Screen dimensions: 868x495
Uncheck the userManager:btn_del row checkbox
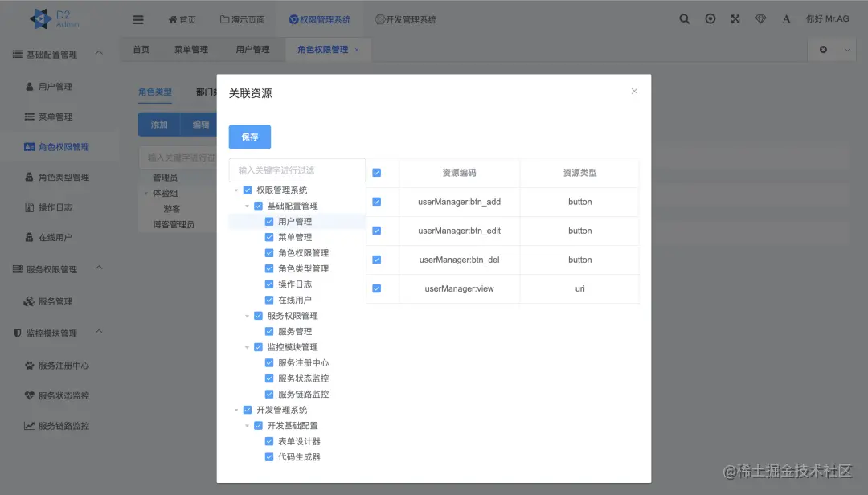click(x=376, y=260)
